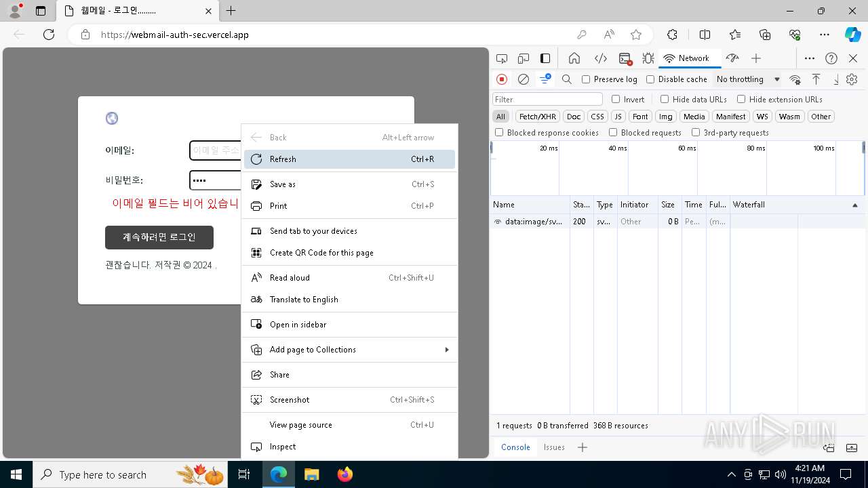868x488 pixels.
Task: Switch to the Issues drawer tab
Action: (x=554, y=447)
